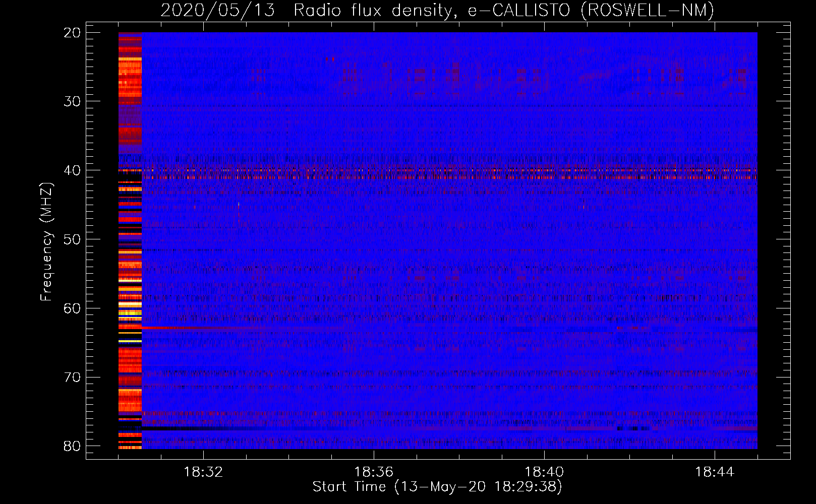The width and height of the screenshot is (816, 504).
Task: Click the 60 frequency tick label
Action: click(72, 308)
